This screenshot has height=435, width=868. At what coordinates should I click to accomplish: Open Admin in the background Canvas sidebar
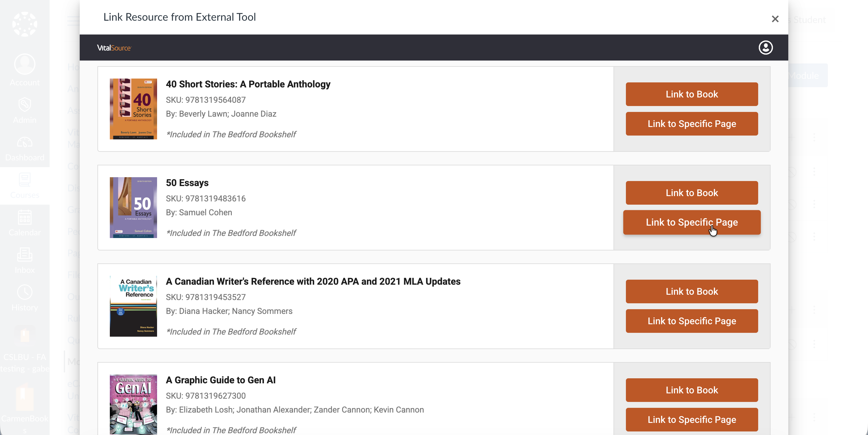[x=25, y=110]
